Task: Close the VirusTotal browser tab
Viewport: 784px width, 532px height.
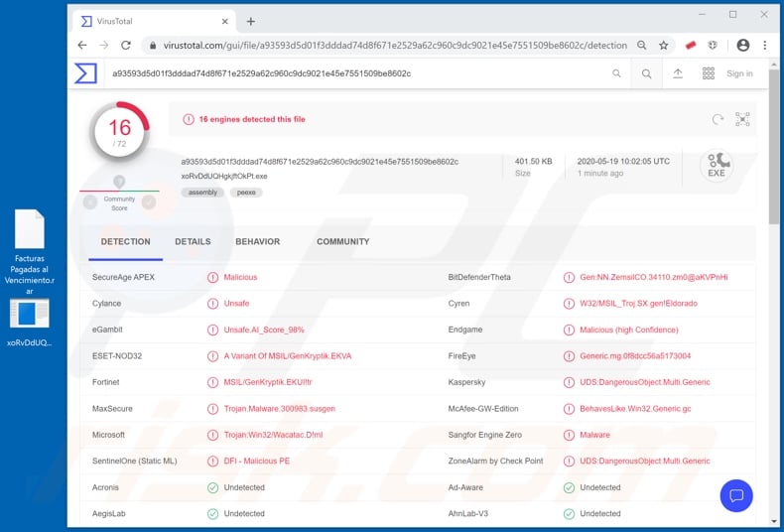Action: click(x=225, y=21)
